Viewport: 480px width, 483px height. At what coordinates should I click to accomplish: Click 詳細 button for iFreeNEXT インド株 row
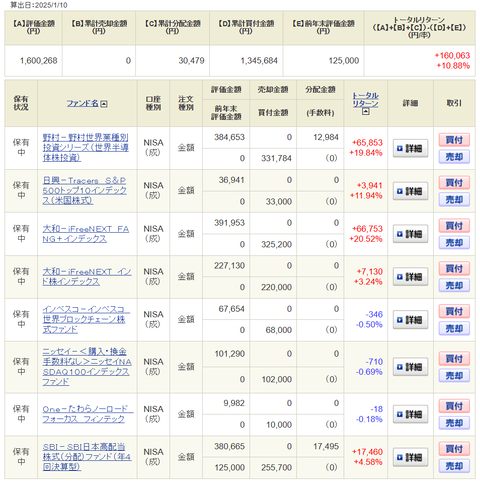[x=410, y=277]
